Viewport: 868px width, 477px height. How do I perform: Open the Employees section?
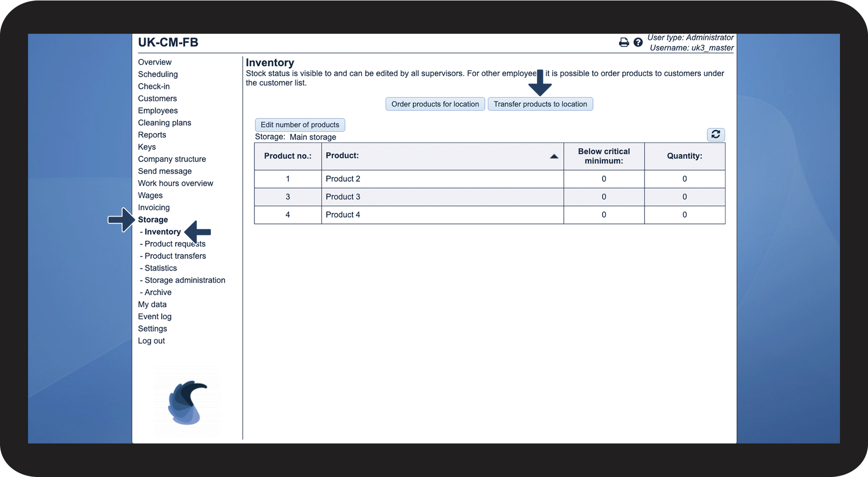coord(158,111)
